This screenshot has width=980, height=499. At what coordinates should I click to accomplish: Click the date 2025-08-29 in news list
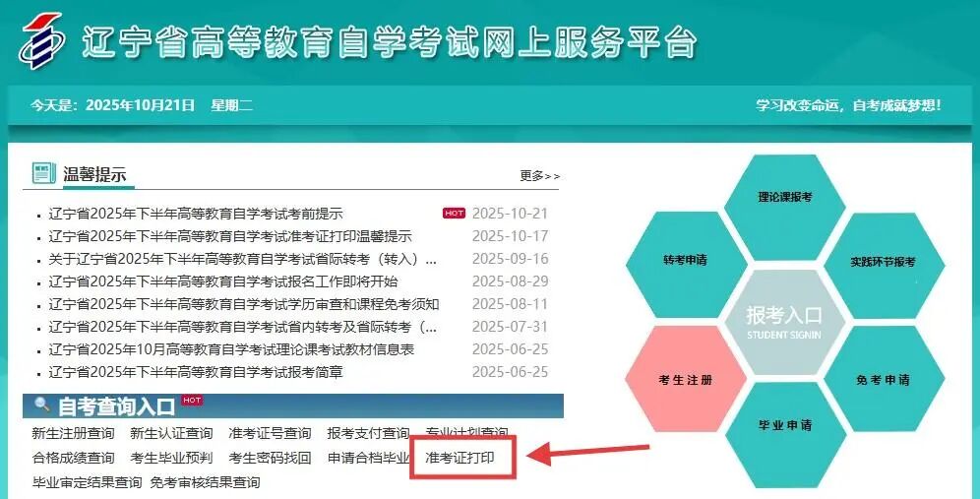[510, 281]
